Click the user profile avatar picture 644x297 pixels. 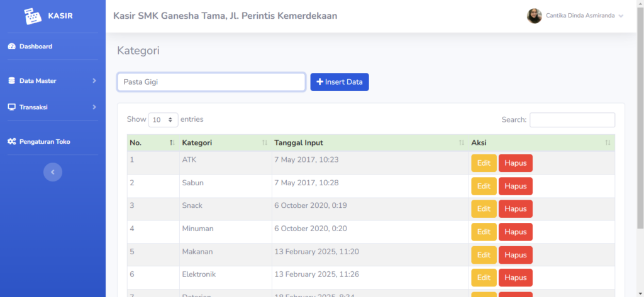coord(535,16)
